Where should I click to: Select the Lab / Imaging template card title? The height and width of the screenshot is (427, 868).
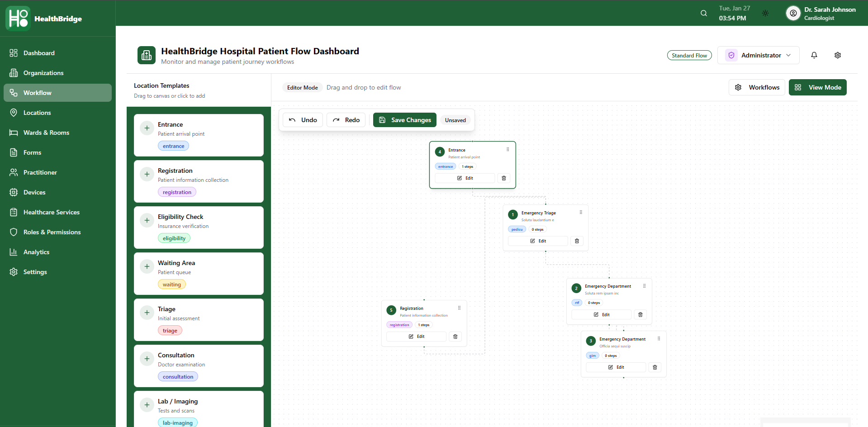click(x=178, y=401)
